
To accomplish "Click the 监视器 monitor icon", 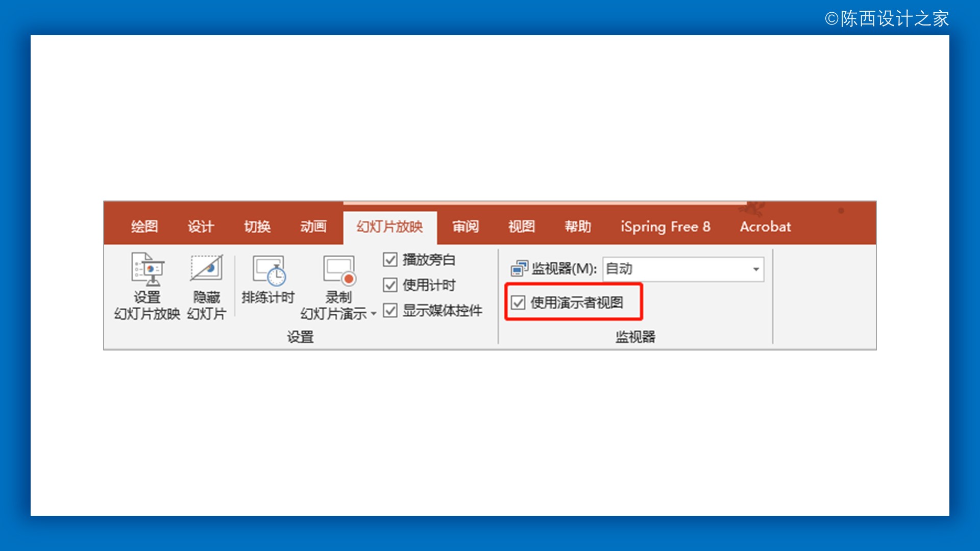I will point(519,268).
